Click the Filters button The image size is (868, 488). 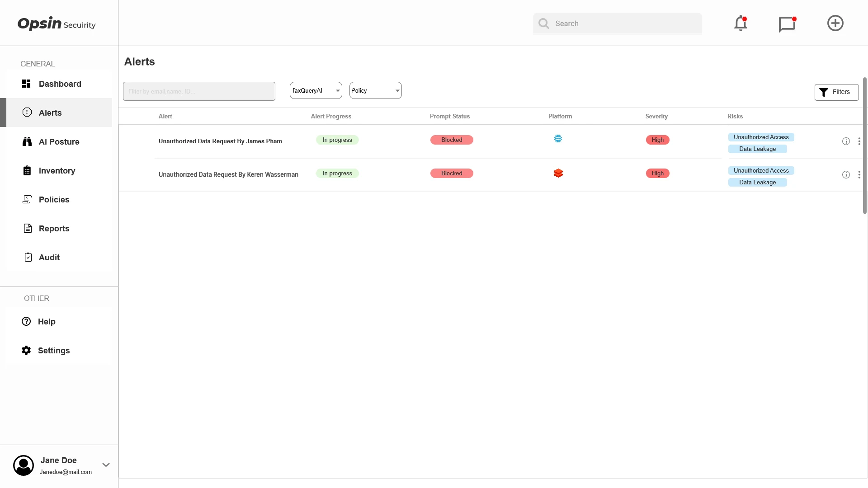click(x=836, y=92)
